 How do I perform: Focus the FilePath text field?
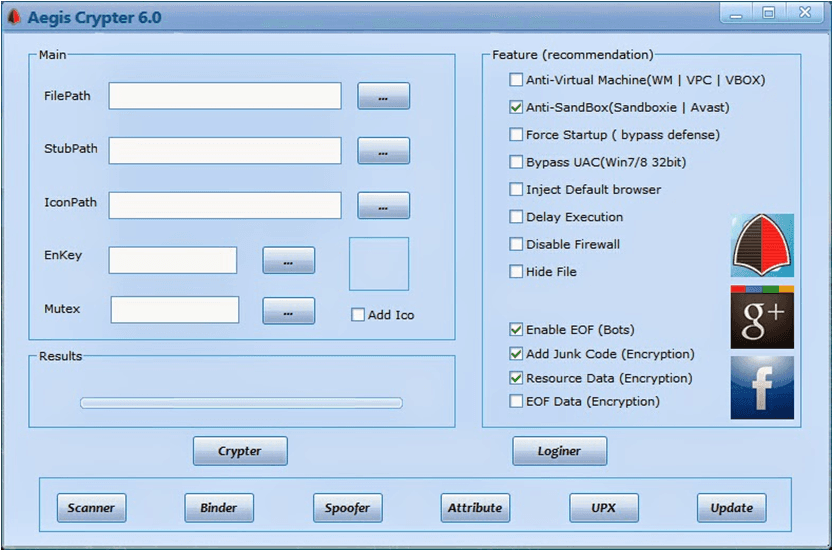pos(225,96)
